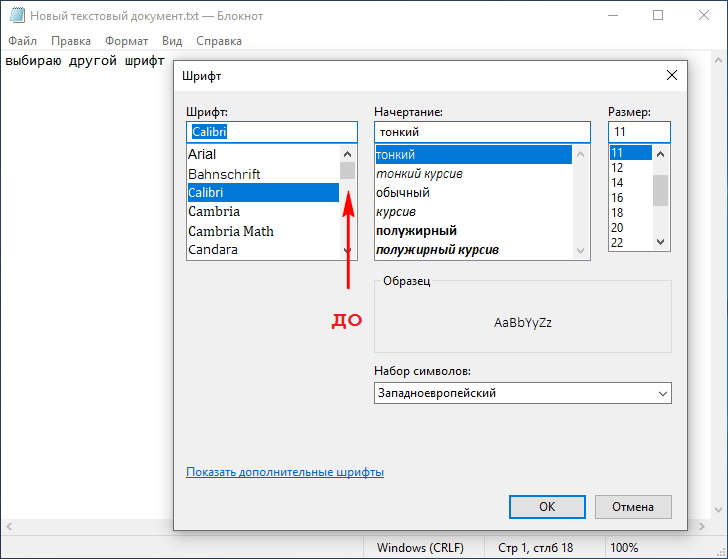Image resolution: width=728 pixels, height=559 pixels.
Task: Click Notepad horizontal scroll right arrow
Action: (702, 526)
